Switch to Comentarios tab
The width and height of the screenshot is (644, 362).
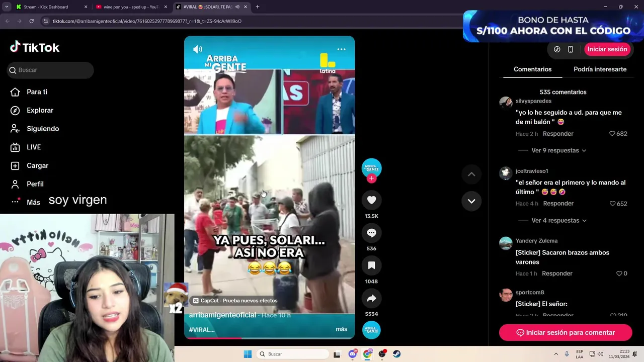click(532, 69)
